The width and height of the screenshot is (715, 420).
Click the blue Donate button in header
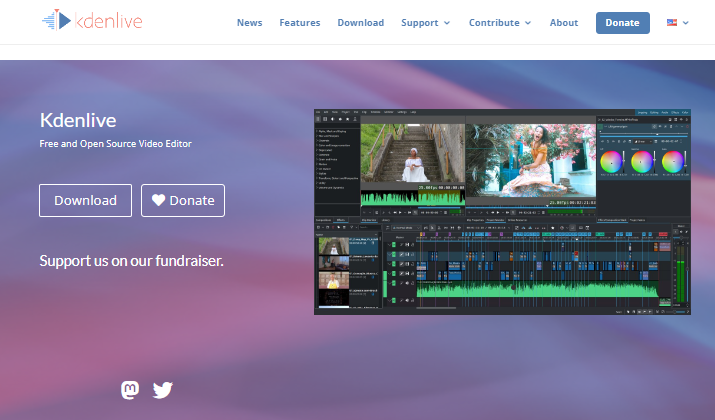622,23
